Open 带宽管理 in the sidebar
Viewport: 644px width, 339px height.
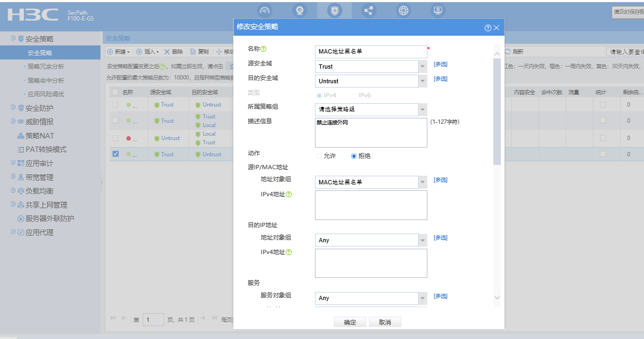point(39,177)
